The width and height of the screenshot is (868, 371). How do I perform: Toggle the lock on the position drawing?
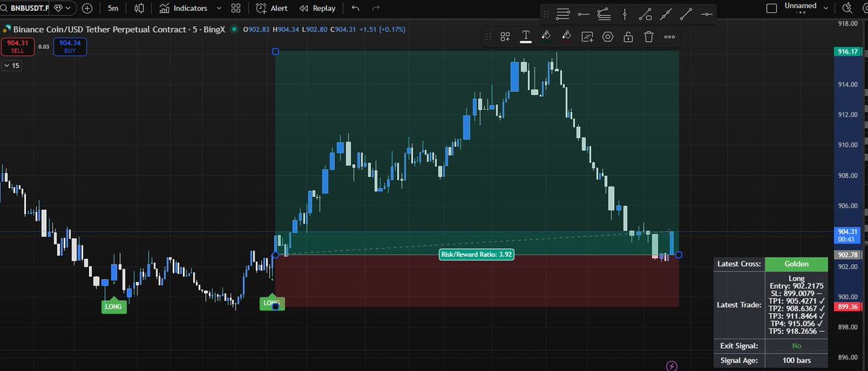(629, 37)
